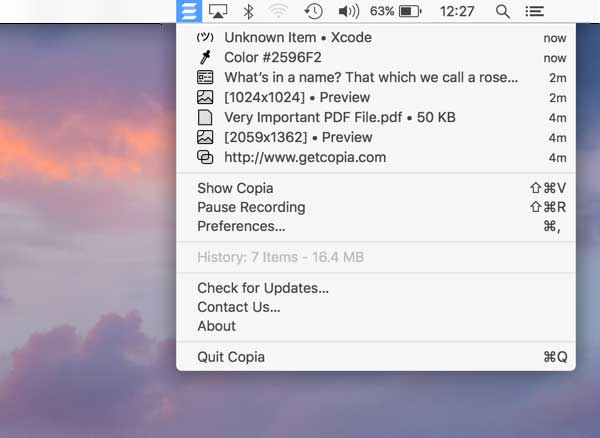Screen dimensions: 600x438
Task: Click the link icon for getcopia.com entry
Action: [x=205, y=157]
